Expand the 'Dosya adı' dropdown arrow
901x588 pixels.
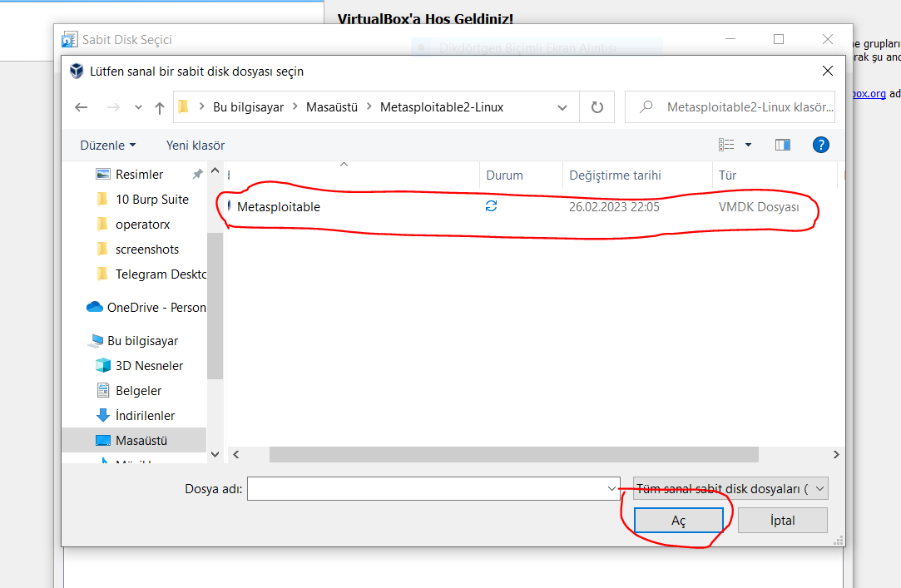tap(611, 489)
